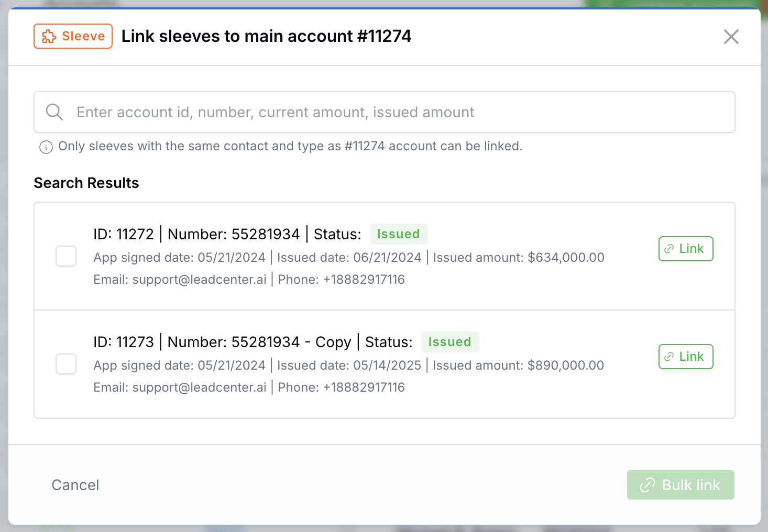
Task: Focus the account id search field
Action: [x=385, y=112]
